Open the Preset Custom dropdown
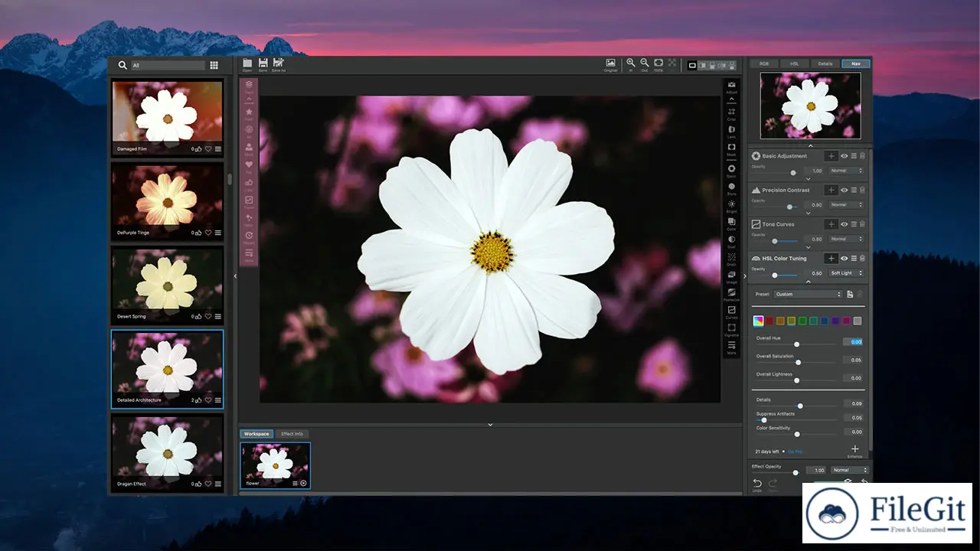Image resolution: width=980 pixels, height=551 pixels. tap(808, 294)
